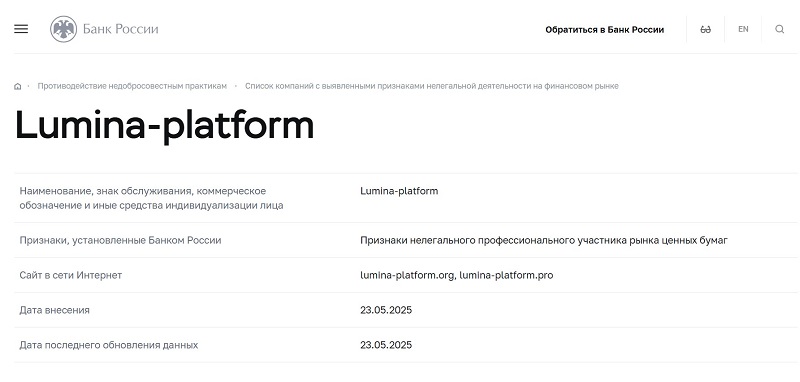The width and height of the screenshot is (800, 382).
Task: Click 'Сайт в сети Интернет' label
Action: point(71,275)
